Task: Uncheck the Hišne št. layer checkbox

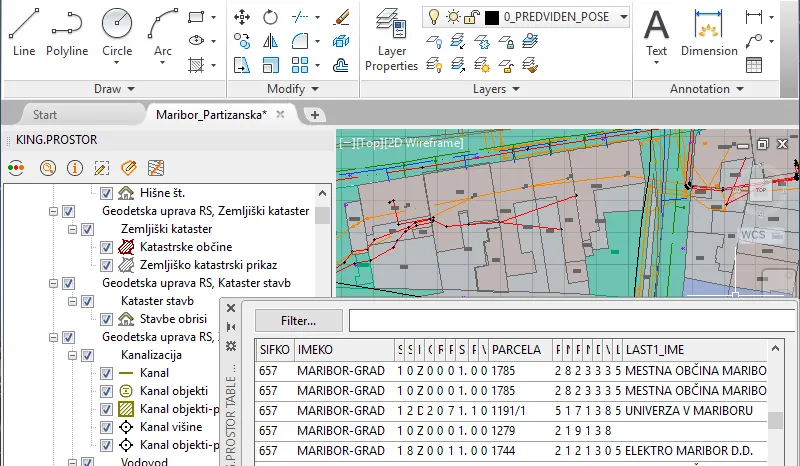Action: [x=106, y=193]
